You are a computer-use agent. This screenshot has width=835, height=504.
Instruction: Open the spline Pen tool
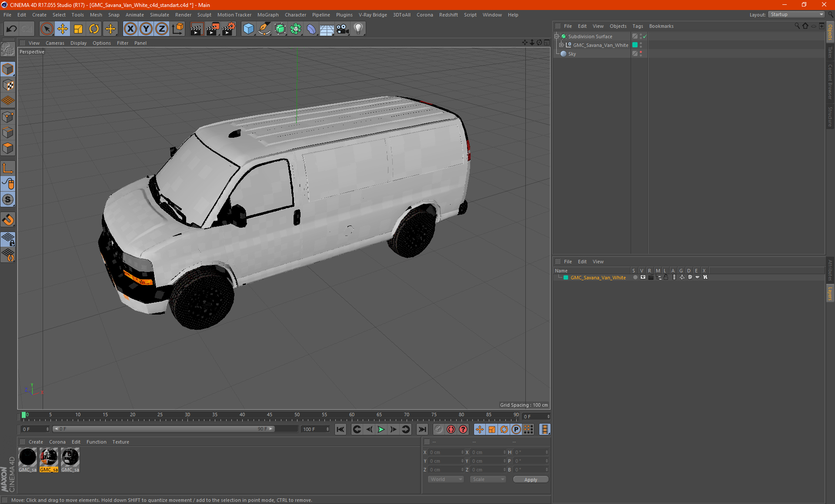[264, 29]
